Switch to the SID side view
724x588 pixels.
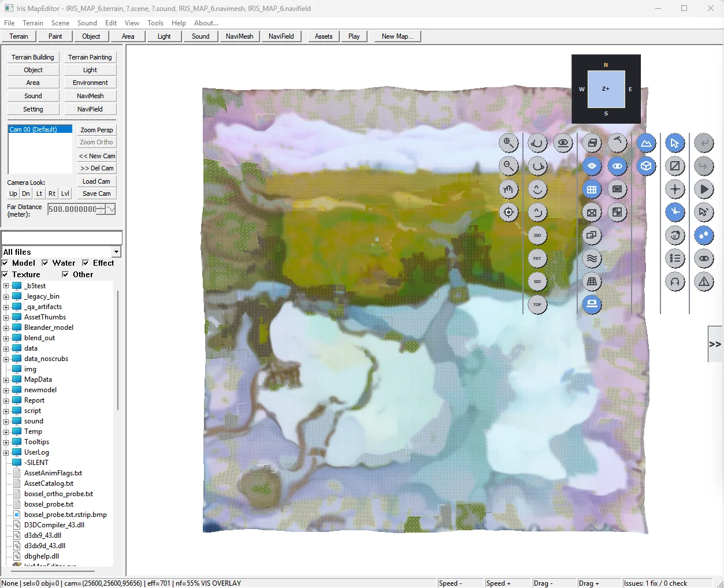(x=537, y=281)
